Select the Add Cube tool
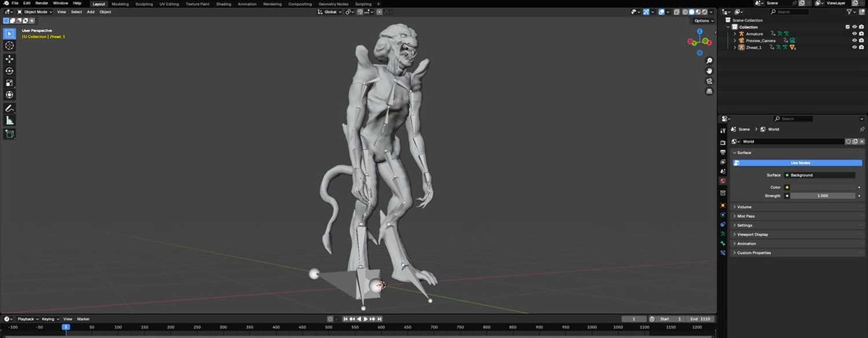This screenshot has height=338, width=868. 9,134
